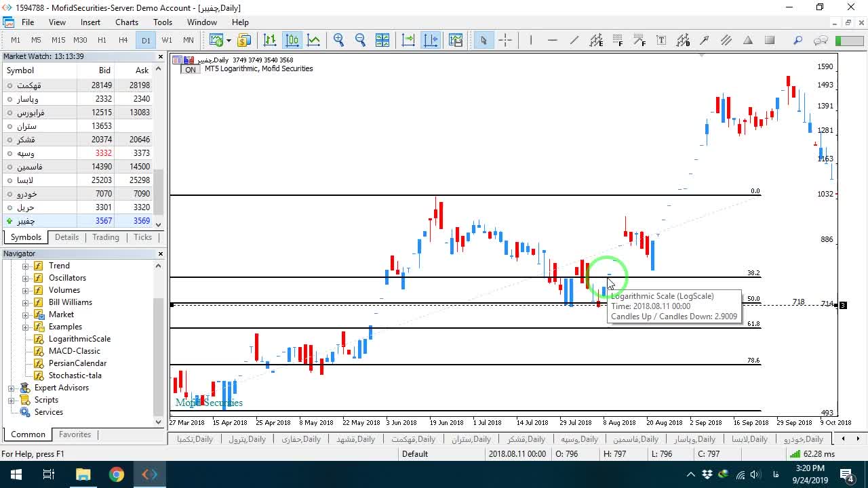Open a new chart window icon
This screenshot has width=868, height=488.
click(x=216, y=40)
